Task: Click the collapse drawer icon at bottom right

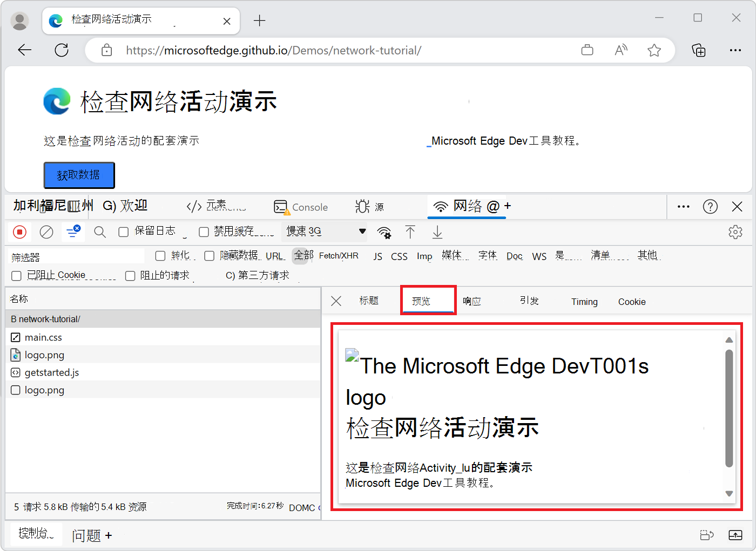Action: [x=735, y=535]
